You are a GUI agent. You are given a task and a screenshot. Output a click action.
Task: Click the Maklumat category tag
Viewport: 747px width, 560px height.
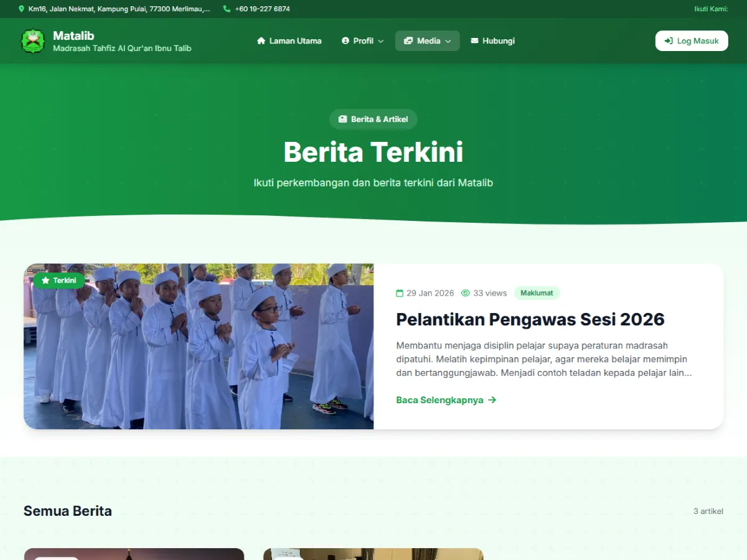pyautogui.click(x=537, y=293)
